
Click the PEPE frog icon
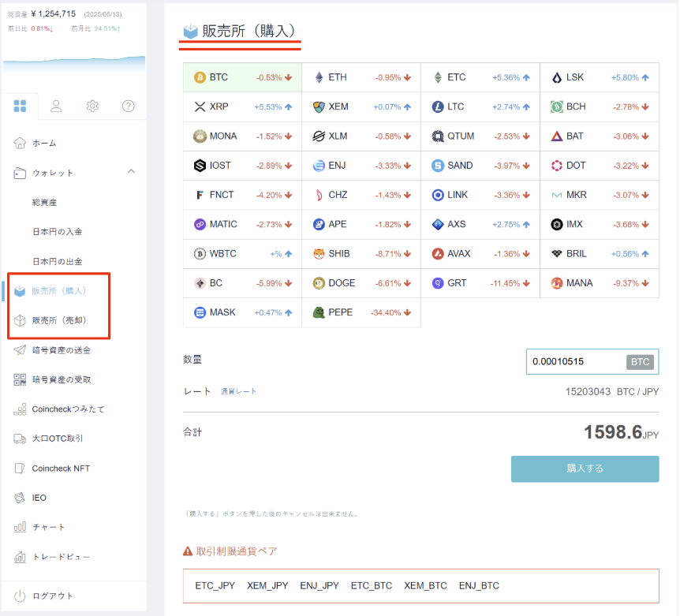319,312
